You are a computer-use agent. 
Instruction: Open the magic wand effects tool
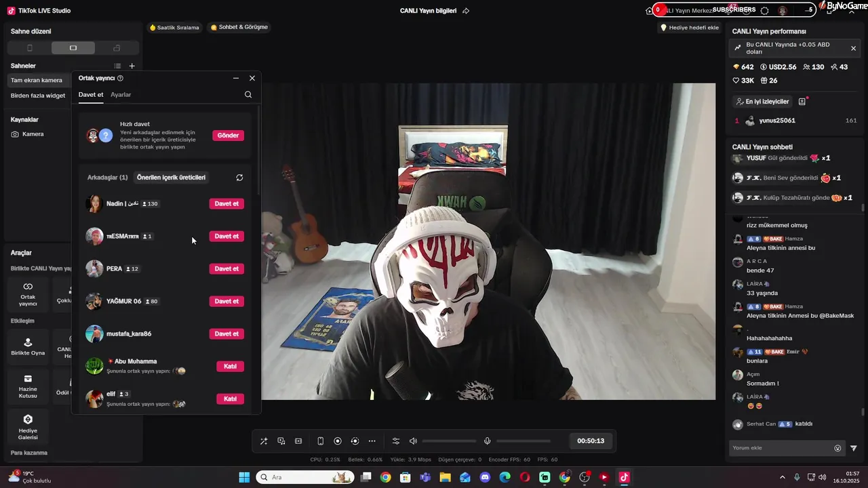pyautogui.click(x=264, y=441)
